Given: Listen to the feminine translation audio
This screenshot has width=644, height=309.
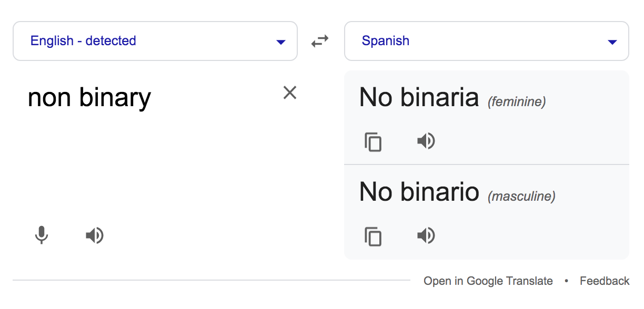Looking at the screenshot, I should (426, 141).
